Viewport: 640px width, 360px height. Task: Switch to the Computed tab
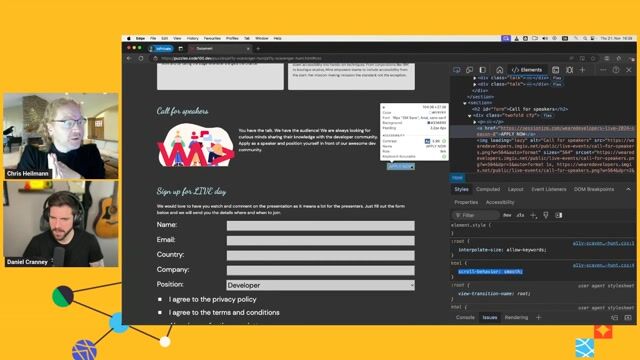(x=488, y=189)
